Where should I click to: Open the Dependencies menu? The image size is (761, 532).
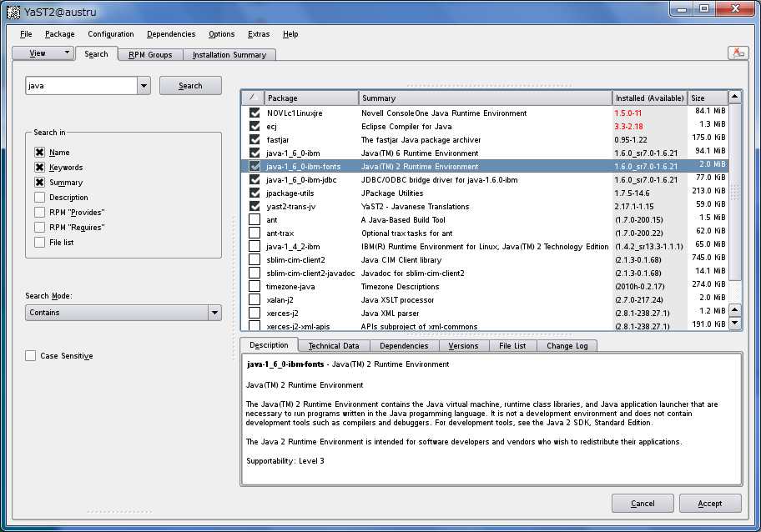pos(171,34)
